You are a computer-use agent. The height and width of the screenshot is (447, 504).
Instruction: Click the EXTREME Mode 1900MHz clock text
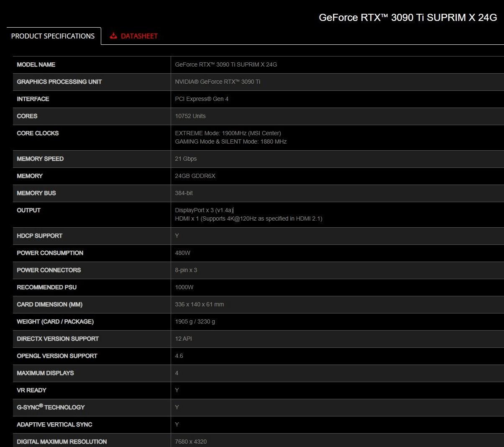point(228,133)
